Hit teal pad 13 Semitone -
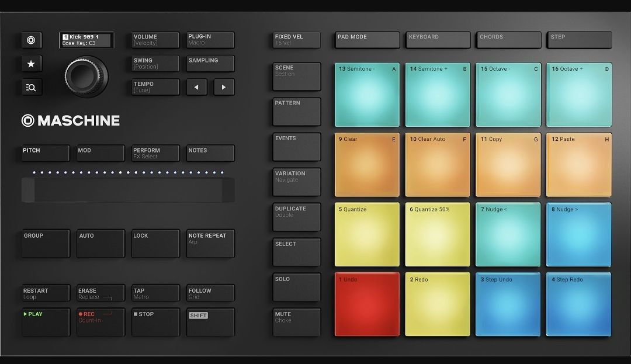Viewport: 631px width, 364px height. click(367, 95)
